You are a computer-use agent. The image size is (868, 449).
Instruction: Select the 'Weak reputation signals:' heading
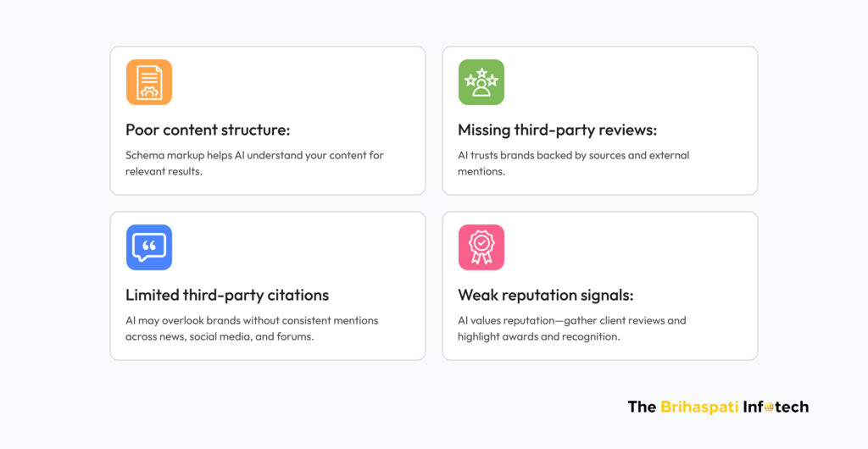(545, 296)
